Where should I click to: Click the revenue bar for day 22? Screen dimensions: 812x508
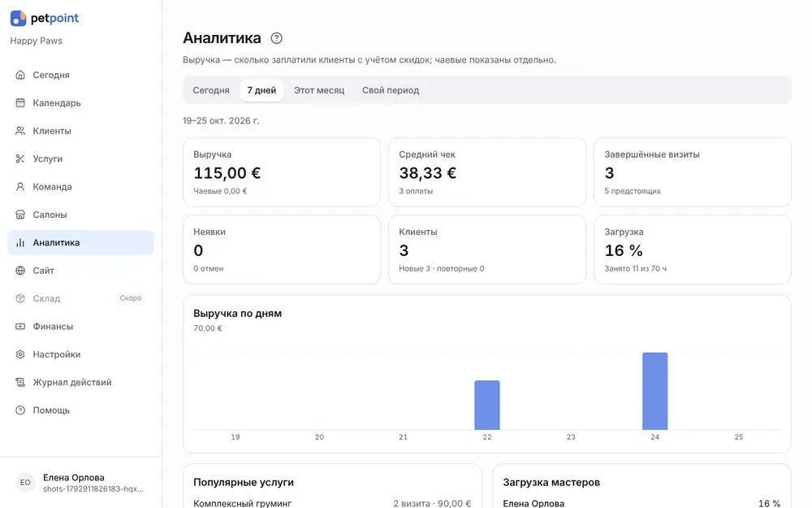(487, 405)
